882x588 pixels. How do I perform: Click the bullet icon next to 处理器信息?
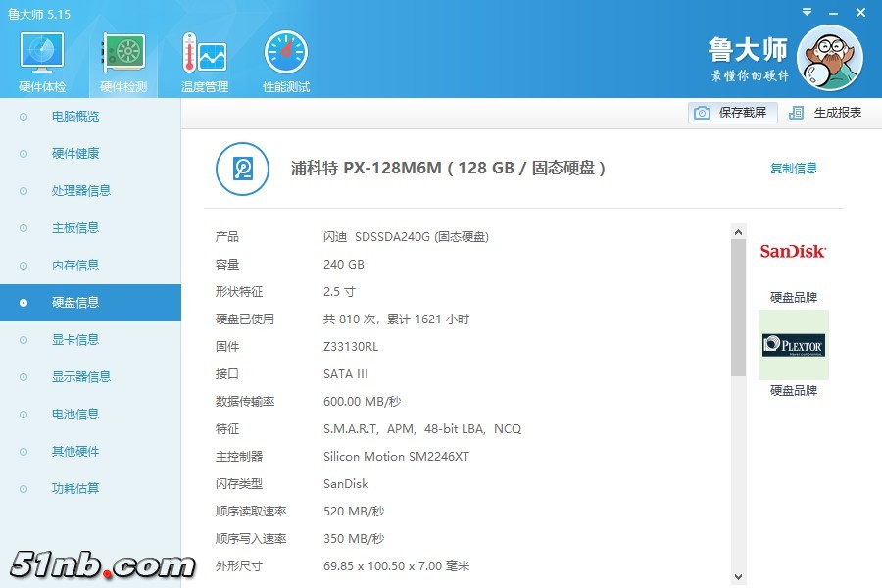(24, 191)
